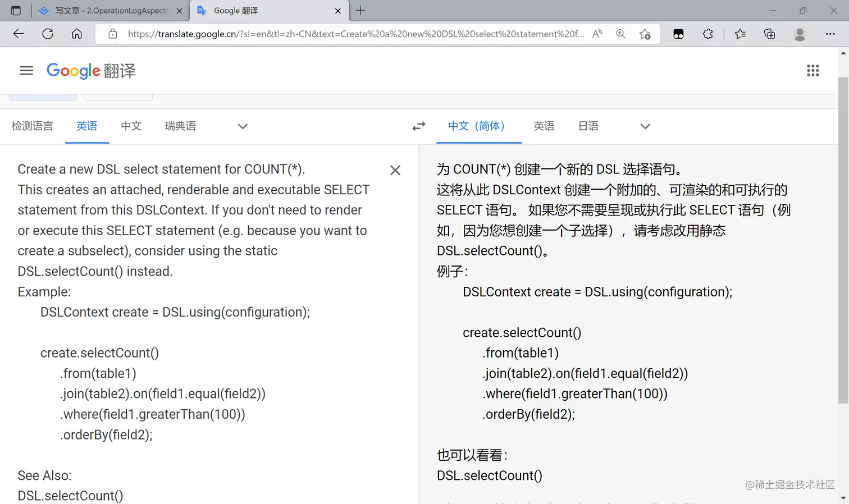Click translated line '.from(table1)'

(x=521, y=353)
